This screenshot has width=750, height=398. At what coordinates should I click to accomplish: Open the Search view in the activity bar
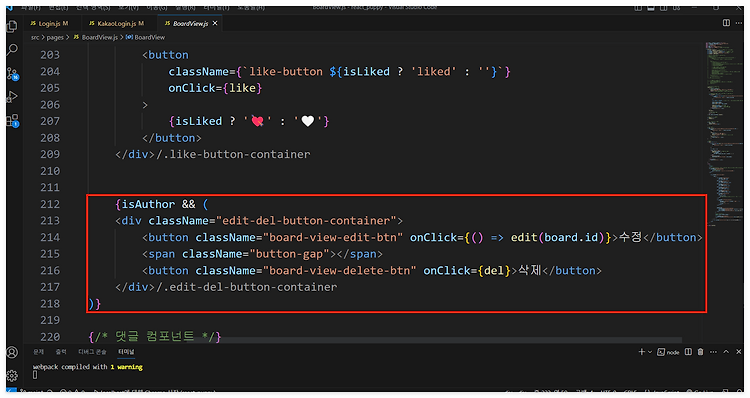tap(12, 49)
